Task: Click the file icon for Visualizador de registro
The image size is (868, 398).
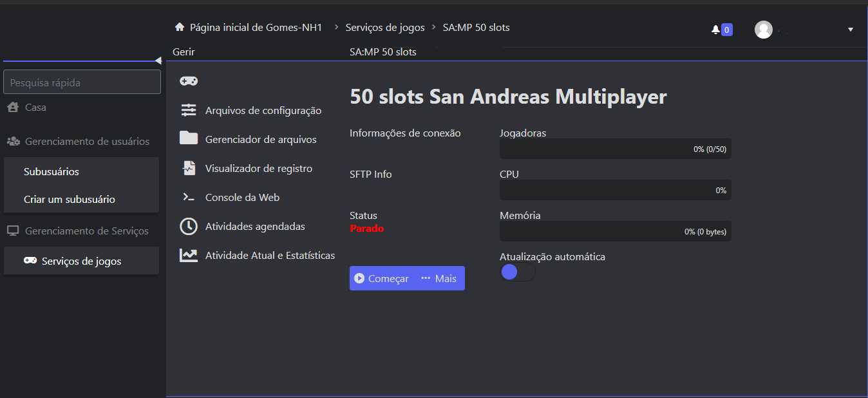Action: 189,168
